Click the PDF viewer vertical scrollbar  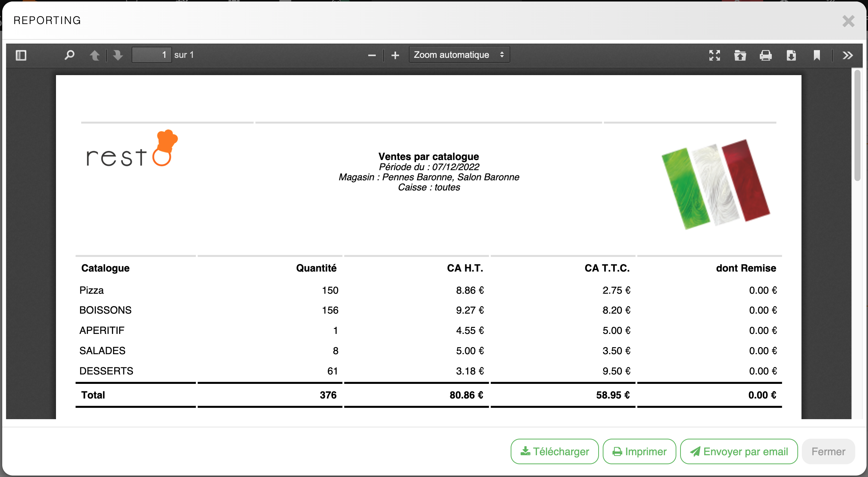pyautogui.click(x=857, y=125)
